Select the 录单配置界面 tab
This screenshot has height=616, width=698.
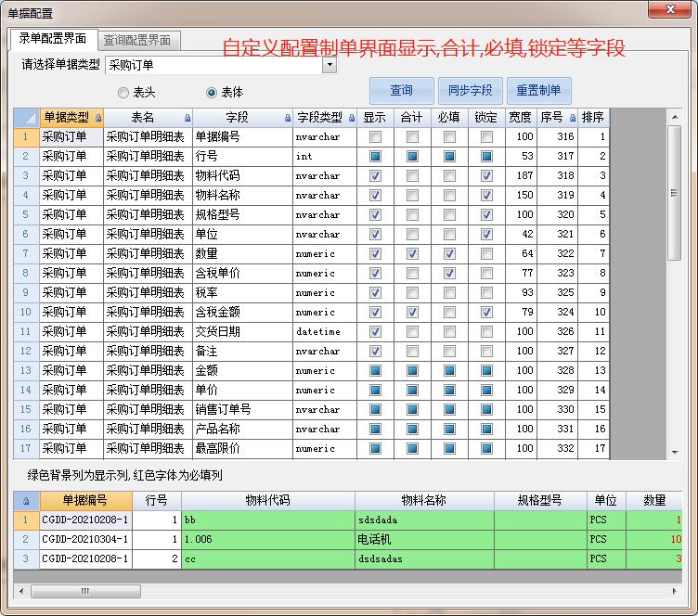click(x=53, y=39)
